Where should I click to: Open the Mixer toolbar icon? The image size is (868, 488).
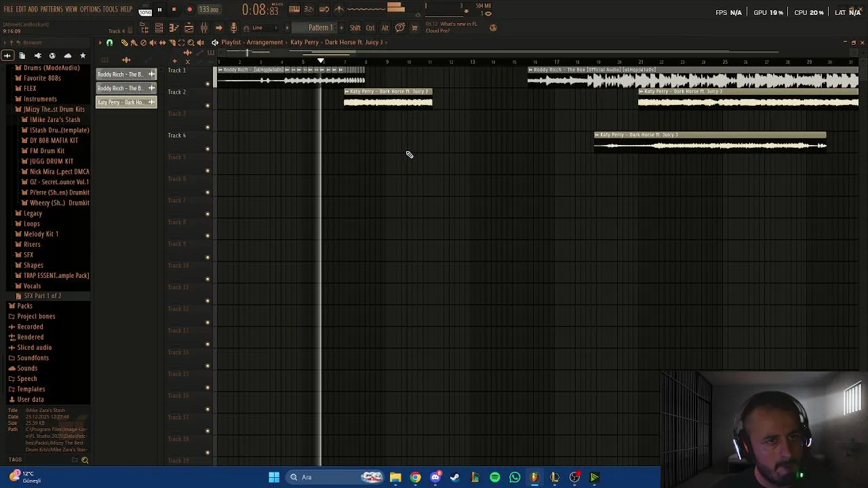click(203, 28)
